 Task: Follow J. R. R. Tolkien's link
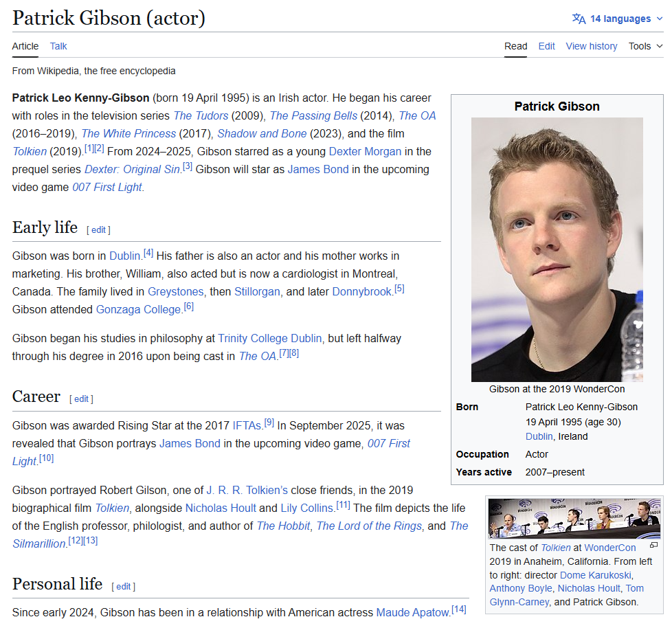point(247,491)
